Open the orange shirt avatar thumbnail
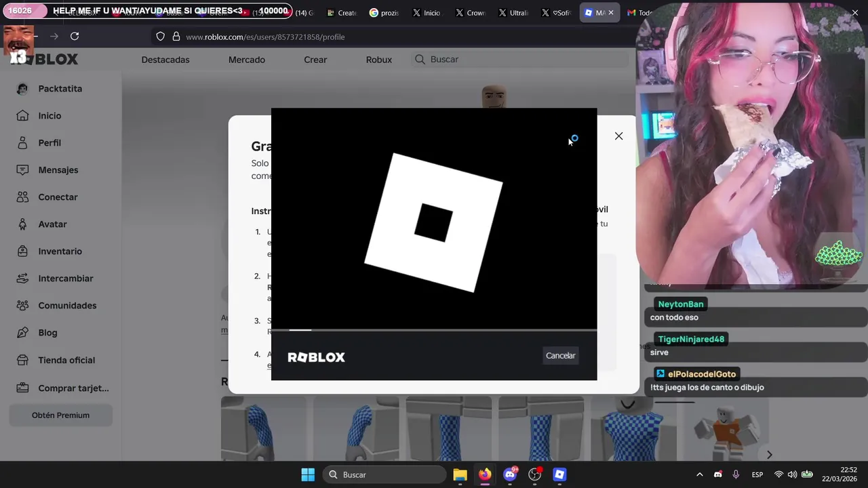Image resolution: width=868 pixels, height=488 pixels. point(725,428)
